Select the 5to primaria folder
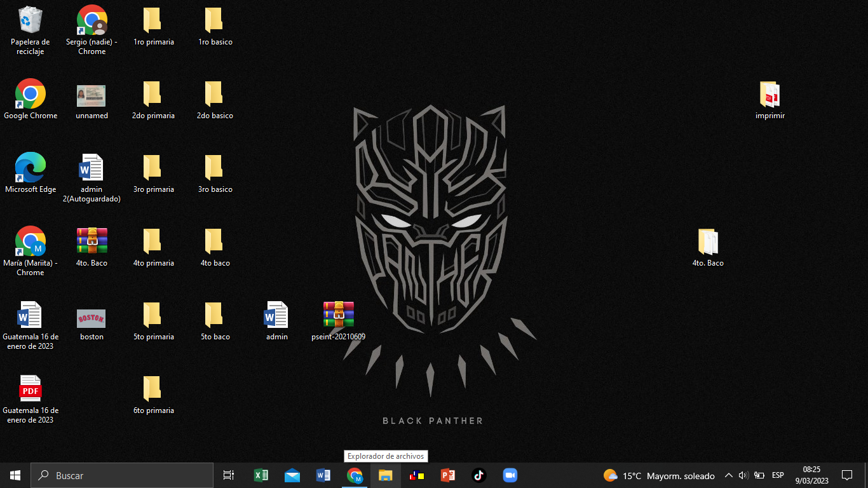868x488 pixels. [x=153, y=320]
